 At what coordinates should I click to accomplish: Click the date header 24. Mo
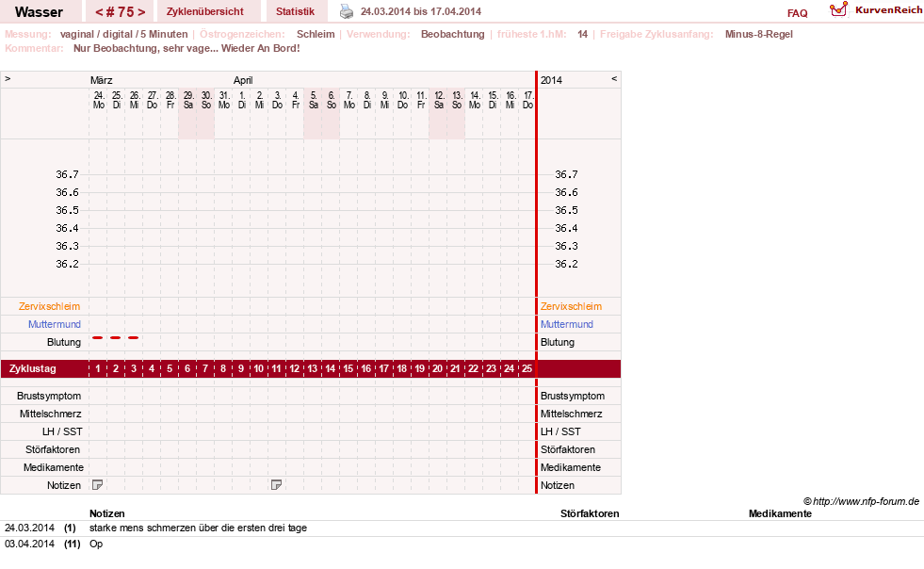point(98,100)
